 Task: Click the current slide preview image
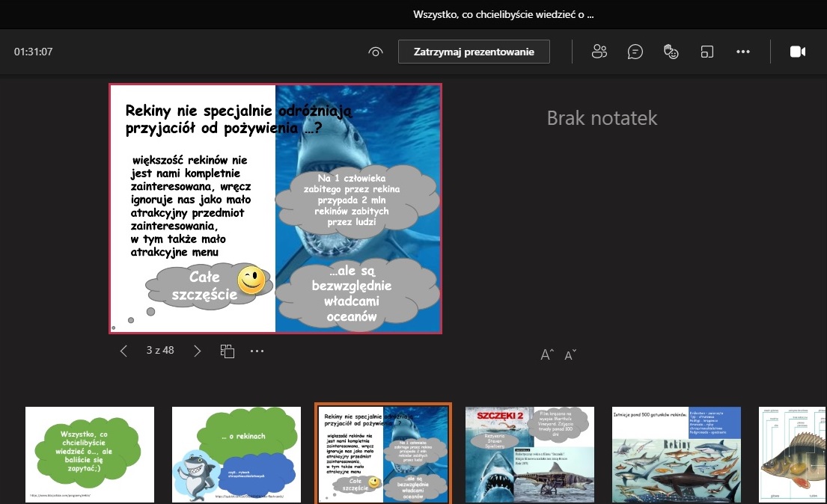pos(275,209)
